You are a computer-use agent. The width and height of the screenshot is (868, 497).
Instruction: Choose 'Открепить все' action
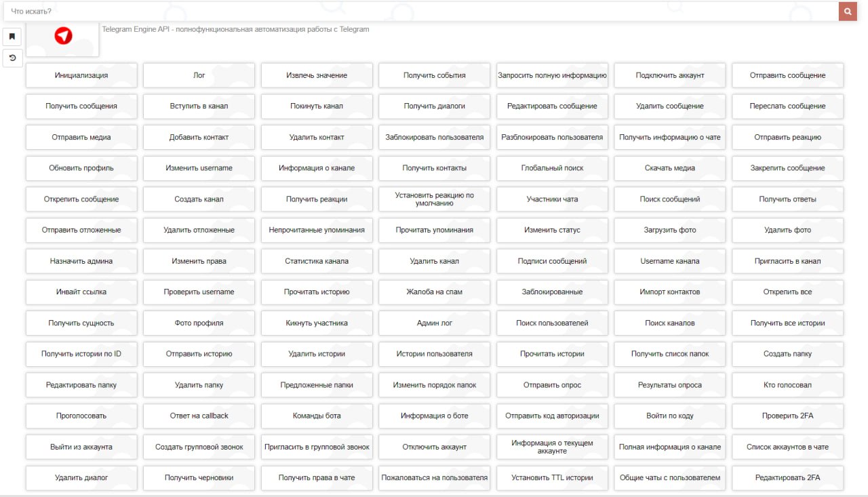pos(788,292)
